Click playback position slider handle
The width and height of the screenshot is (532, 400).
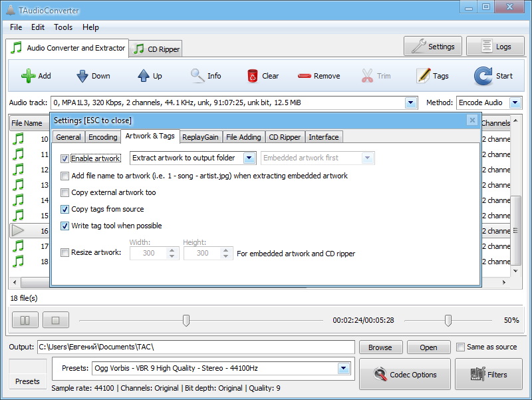(186, 320)
